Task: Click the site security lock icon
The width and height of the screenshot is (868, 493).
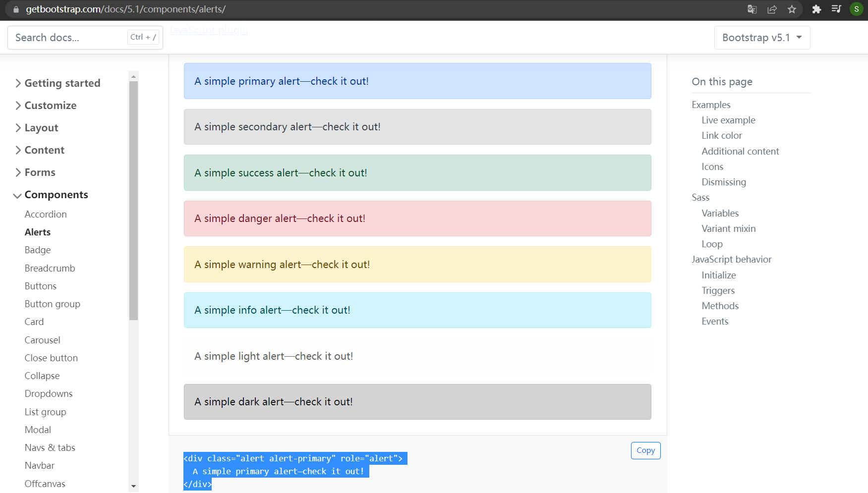Action: click(15, 9)
